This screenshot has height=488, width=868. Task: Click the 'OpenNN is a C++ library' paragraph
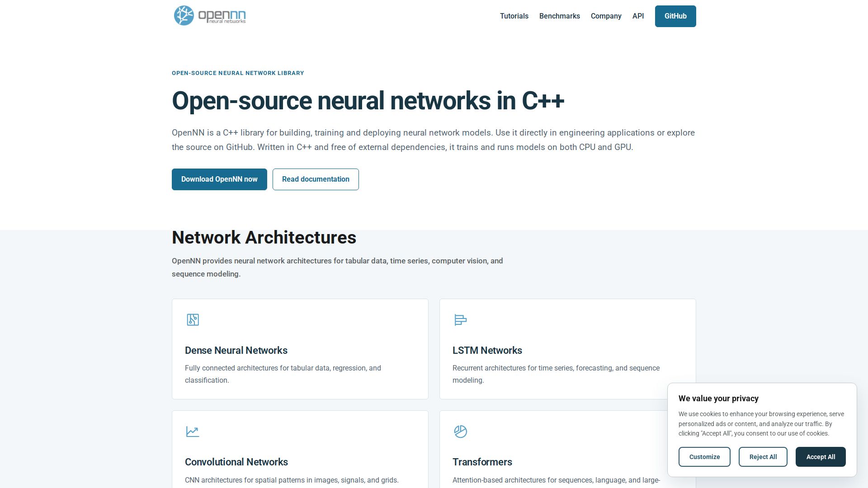click(x=433, y=140)
